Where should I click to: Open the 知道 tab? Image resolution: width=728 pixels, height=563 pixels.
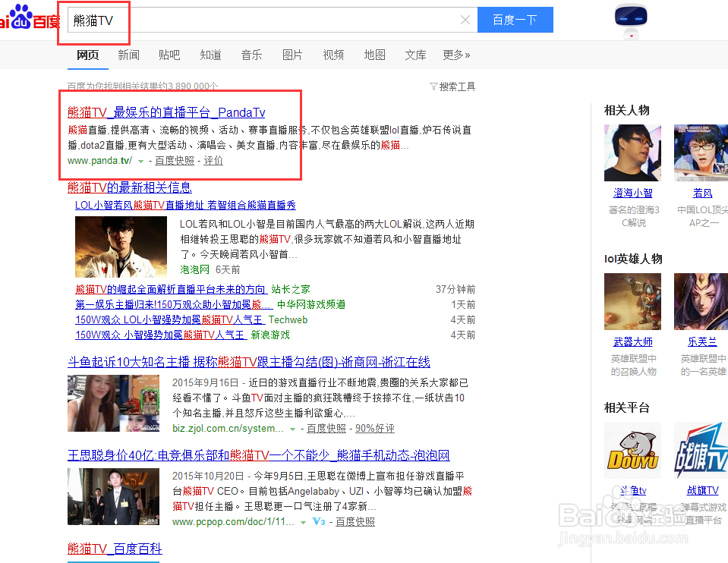tap(210, 55)
